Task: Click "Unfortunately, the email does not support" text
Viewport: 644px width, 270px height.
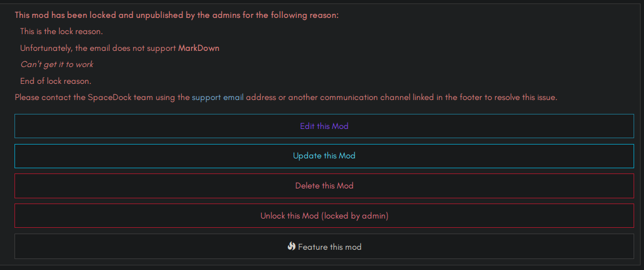Action: (98, 48)
